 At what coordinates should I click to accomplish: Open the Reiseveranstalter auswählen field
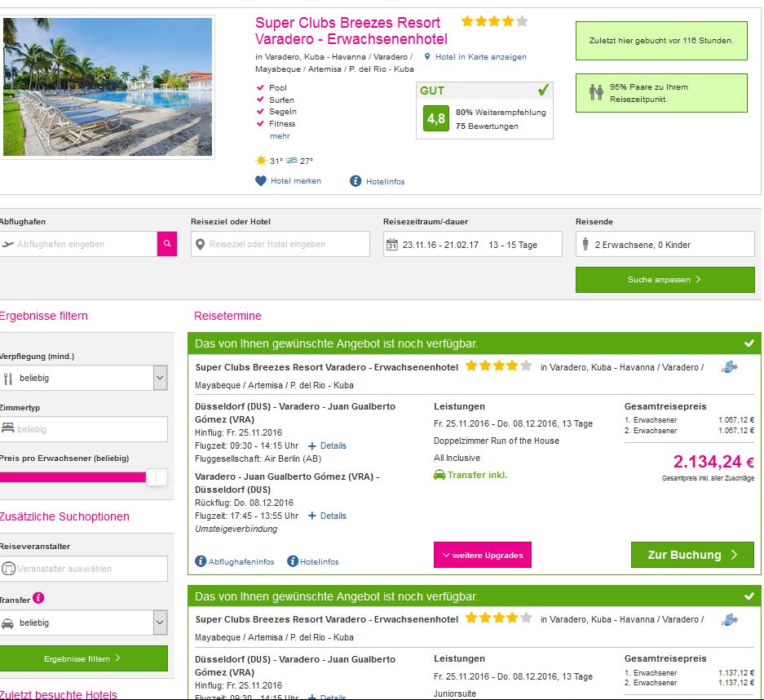[x=84, y=569]
